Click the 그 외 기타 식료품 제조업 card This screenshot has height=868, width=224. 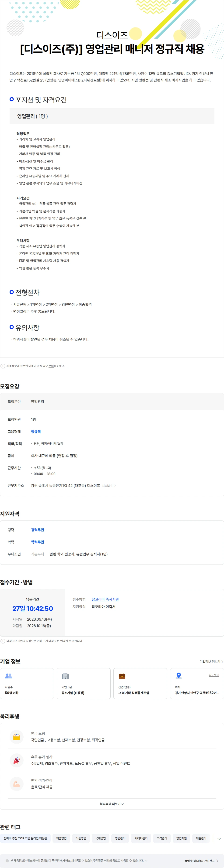(140, 683)
